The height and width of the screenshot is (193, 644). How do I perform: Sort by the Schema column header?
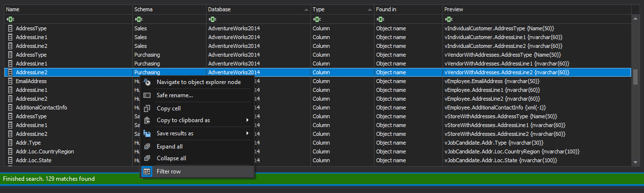pyautogui.click(x=169, y=9)
